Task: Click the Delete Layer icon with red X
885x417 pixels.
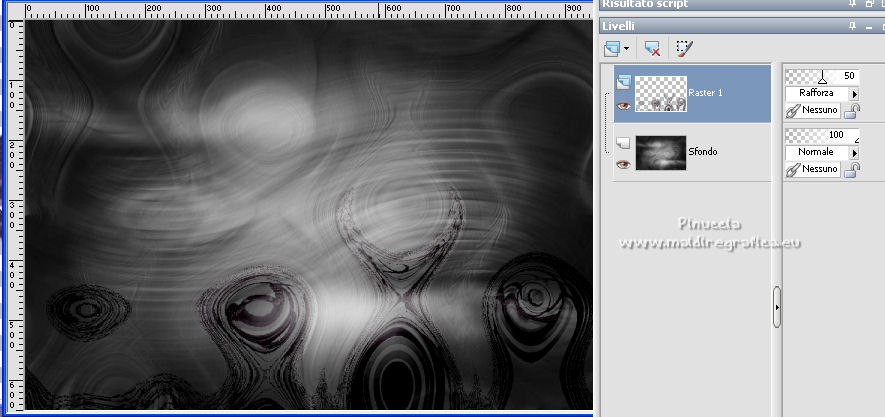Action: point(652,49)
